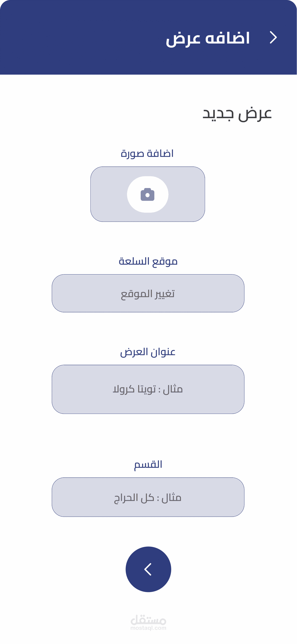The width and height of the screenshot is (297, 644).
Task: Click the اضافة صورة label
Action: coord(147,153)
